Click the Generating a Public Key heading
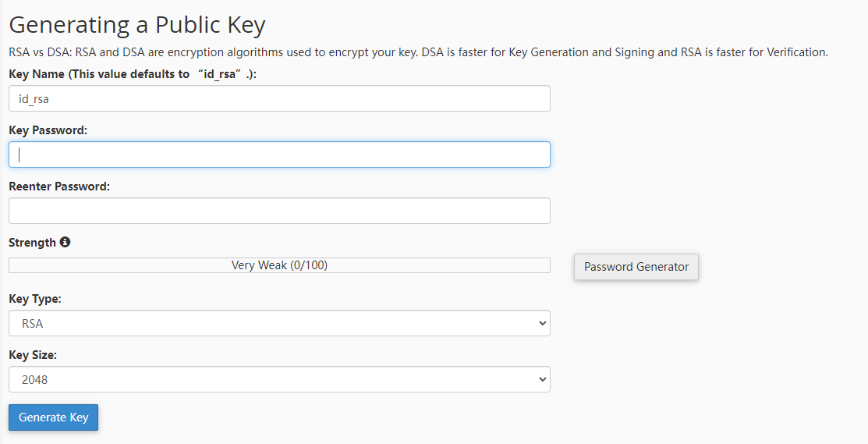 (137, 25)
